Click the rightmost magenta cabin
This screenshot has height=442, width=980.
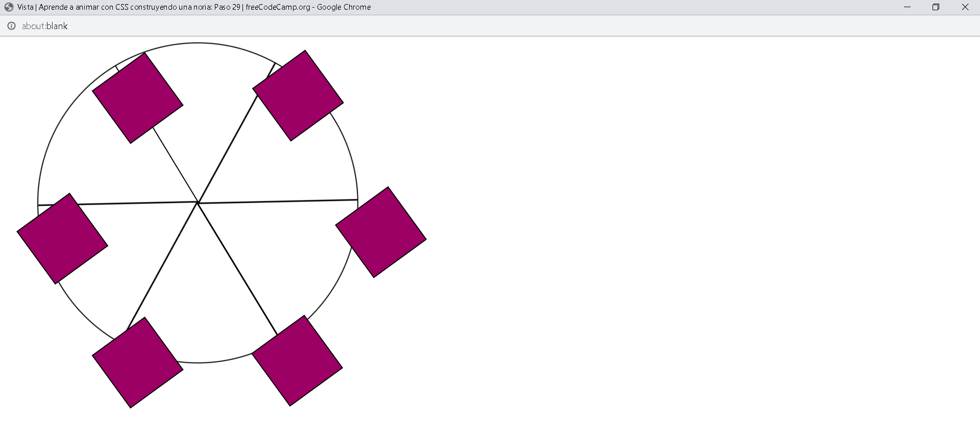coord(381,232)
